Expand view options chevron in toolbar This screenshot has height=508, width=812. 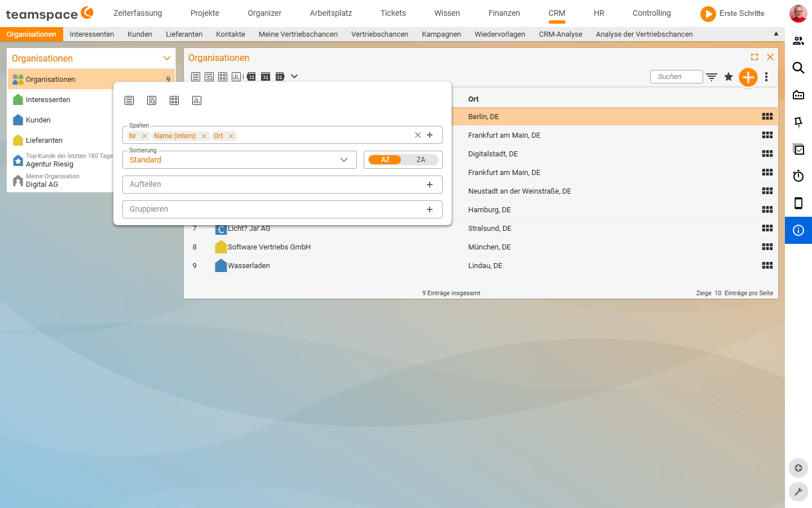[x=294, y=76]
